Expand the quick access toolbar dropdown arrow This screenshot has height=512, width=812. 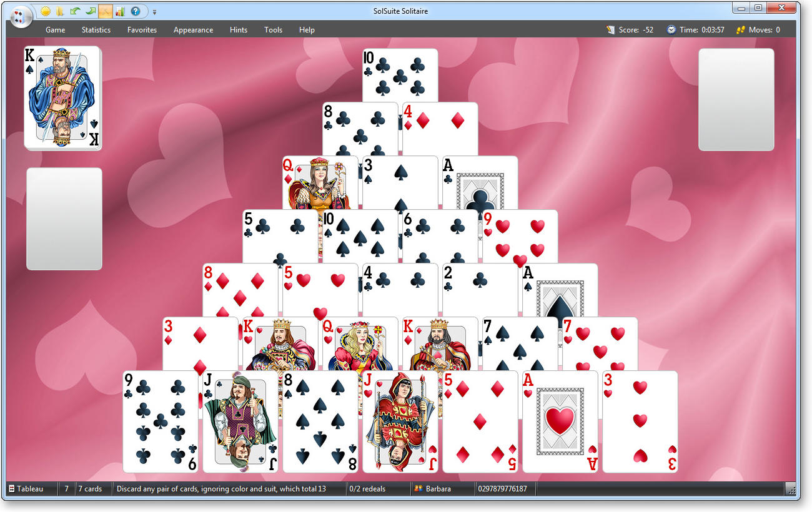[x=155, y=12]
